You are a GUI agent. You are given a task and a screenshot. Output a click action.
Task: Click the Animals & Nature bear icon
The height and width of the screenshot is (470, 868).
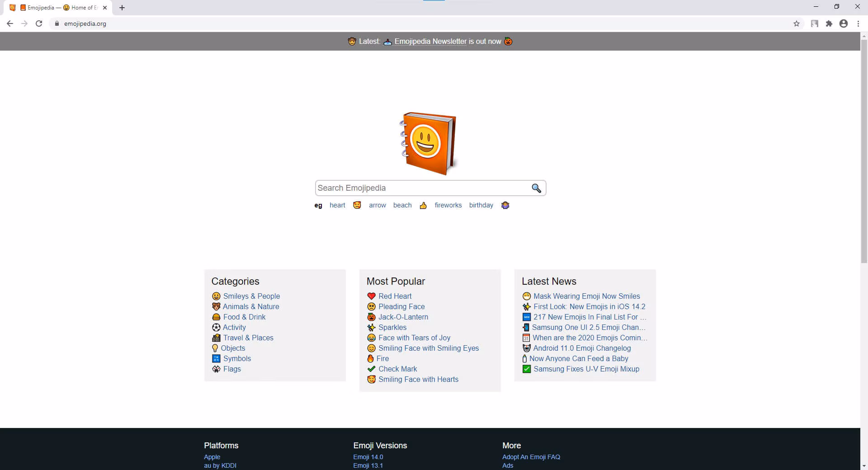tap(216, 307)
